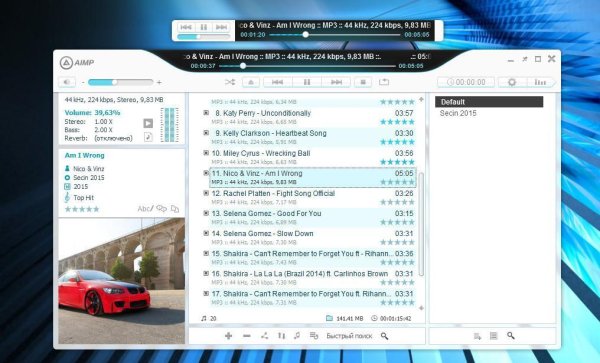600x363 pixels.
Task: Go to previous track in main window
Action: [x=277, y=82]
